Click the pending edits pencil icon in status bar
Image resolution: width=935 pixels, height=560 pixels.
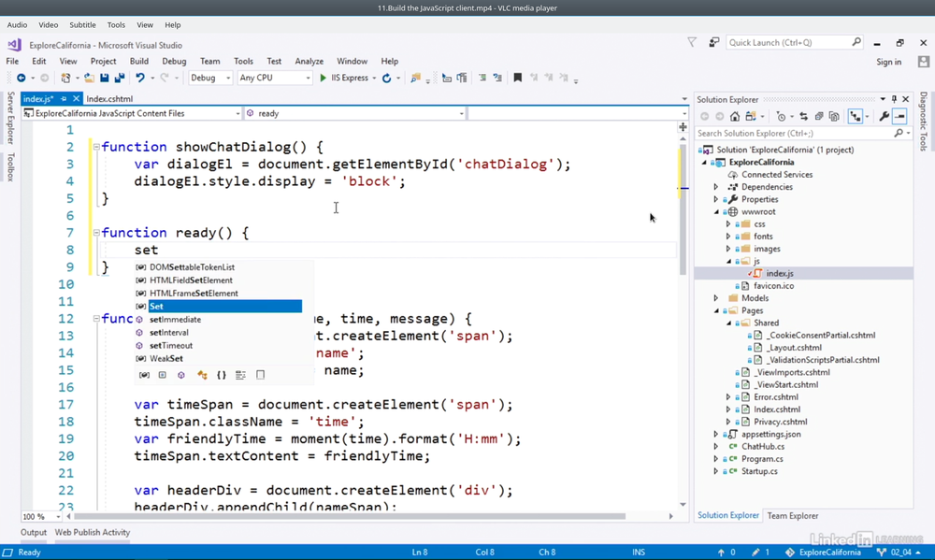[x=755, y=553]
